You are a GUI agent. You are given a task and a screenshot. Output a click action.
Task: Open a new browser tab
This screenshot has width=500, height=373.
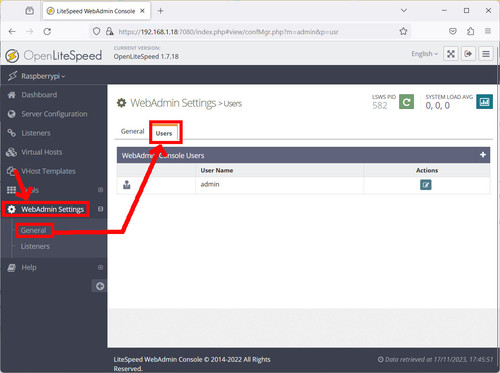161,11
